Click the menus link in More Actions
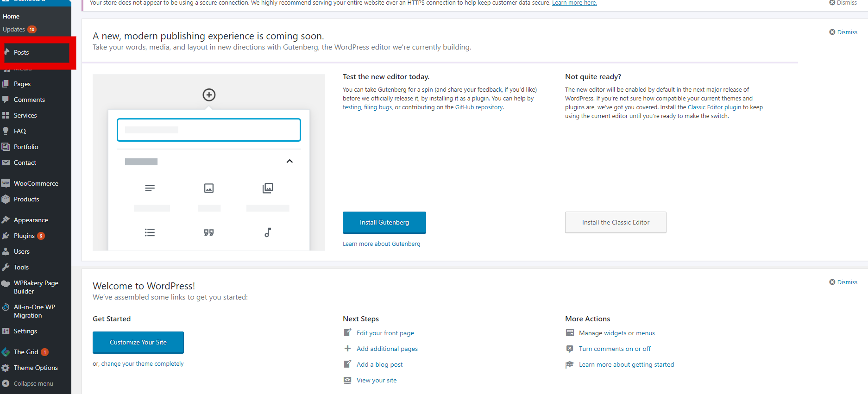This screenshot has height=394, width=868. coord(645,333)
